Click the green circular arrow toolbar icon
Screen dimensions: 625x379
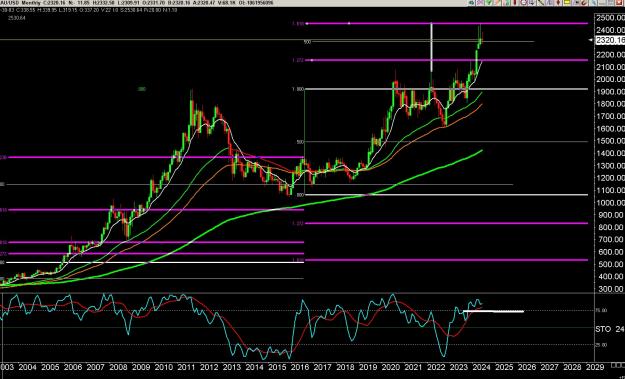pos(472,2)
